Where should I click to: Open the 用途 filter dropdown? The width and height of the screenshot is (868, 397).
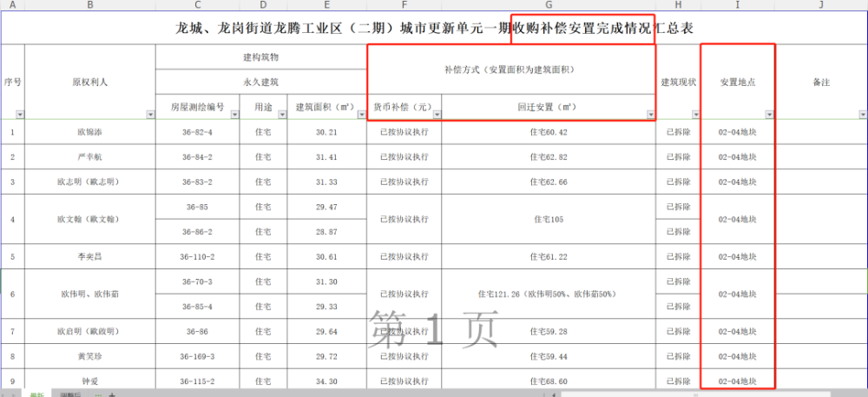point(282,115)
